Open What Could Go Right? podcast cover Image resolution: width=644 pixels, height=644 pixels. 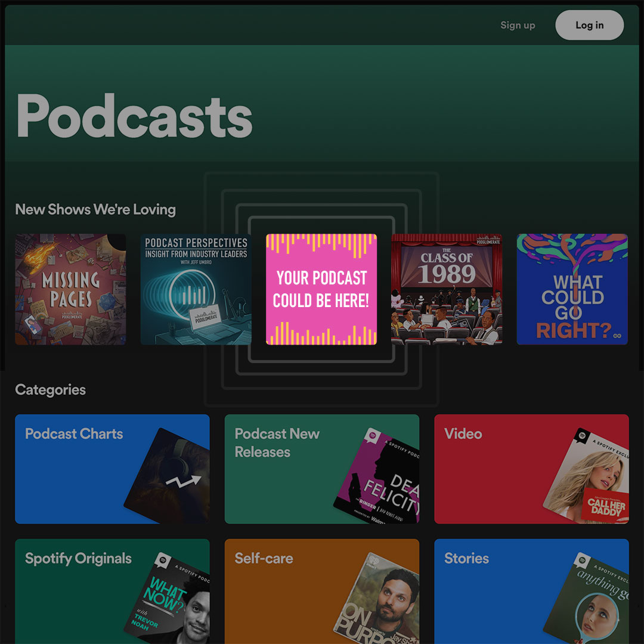(x=572, y=289)
